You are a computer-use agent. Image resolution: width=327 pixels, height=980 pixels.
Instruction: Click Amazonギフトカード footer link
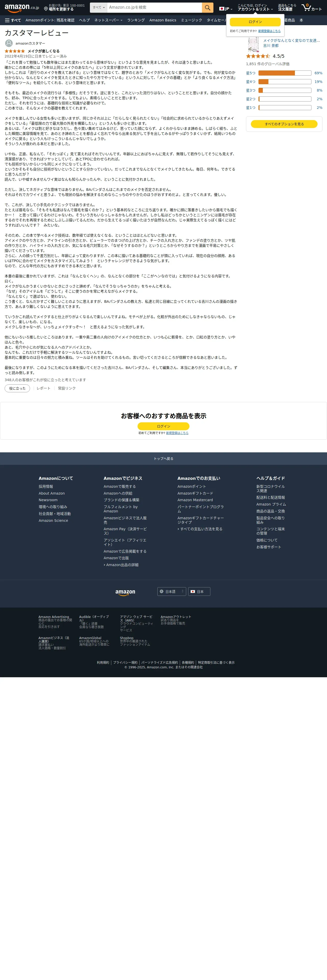click(195, 493)
